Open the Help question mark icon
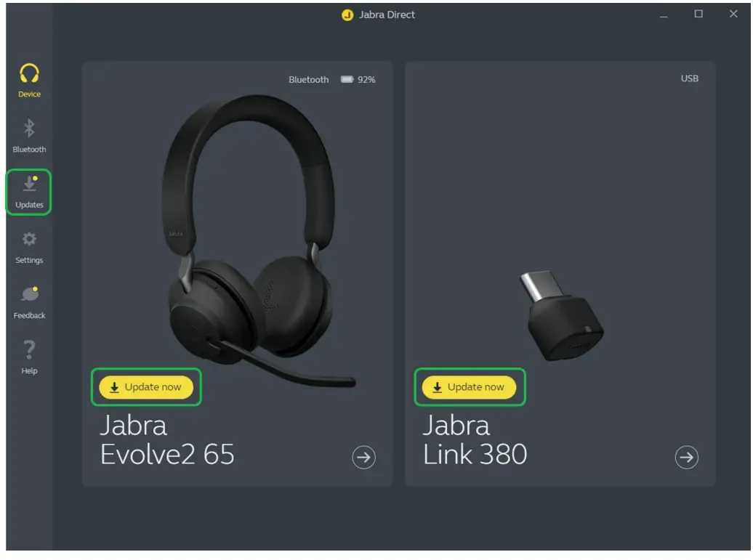The image size is (753, 560). [29, 350]
